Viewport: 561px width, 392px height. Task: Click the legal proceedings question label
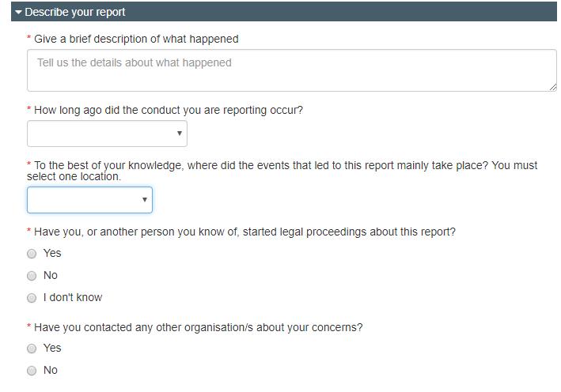coord(244,232)
